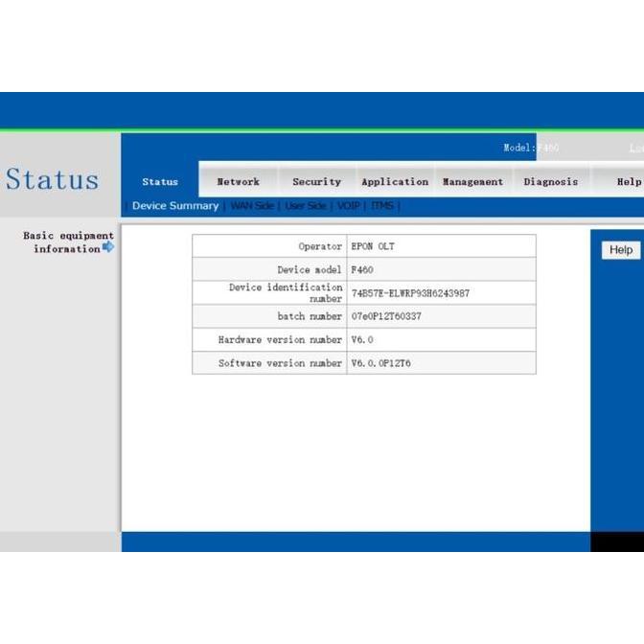Click the large Status page heading

pyautogui.click(x=52, y=179)
